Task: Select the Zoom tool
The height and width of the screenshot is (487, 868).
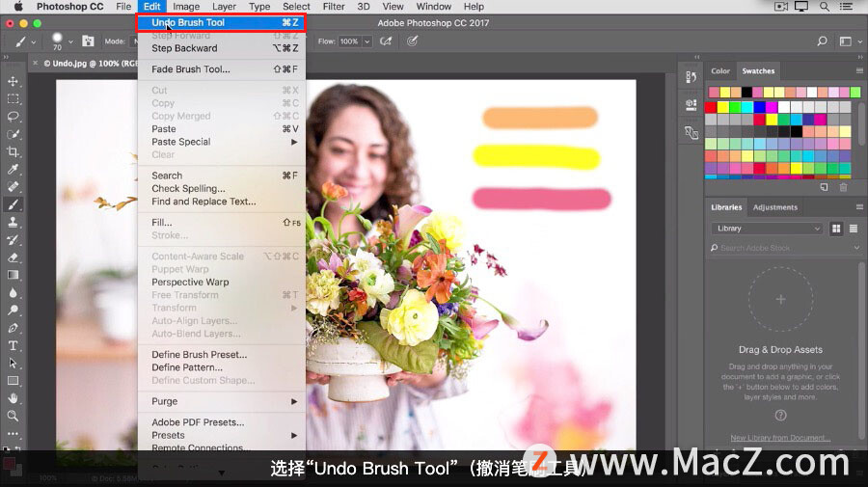Action: click(x=13, y=417)
